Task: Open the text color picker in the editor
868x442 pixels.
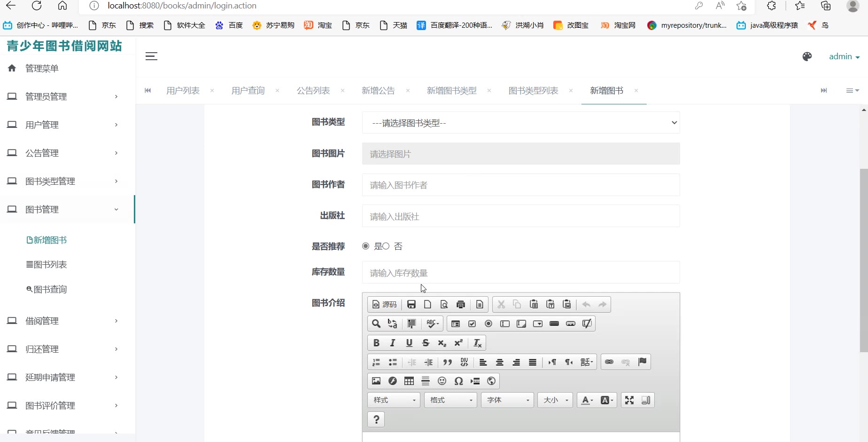Action: (587, 400)
